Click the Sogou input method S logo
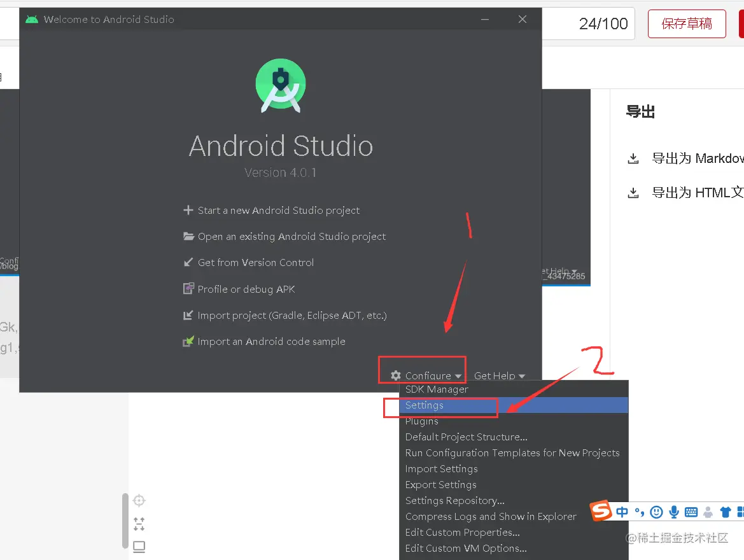The height and width of the screenshot is (560, 744). [x=601, y=510]
